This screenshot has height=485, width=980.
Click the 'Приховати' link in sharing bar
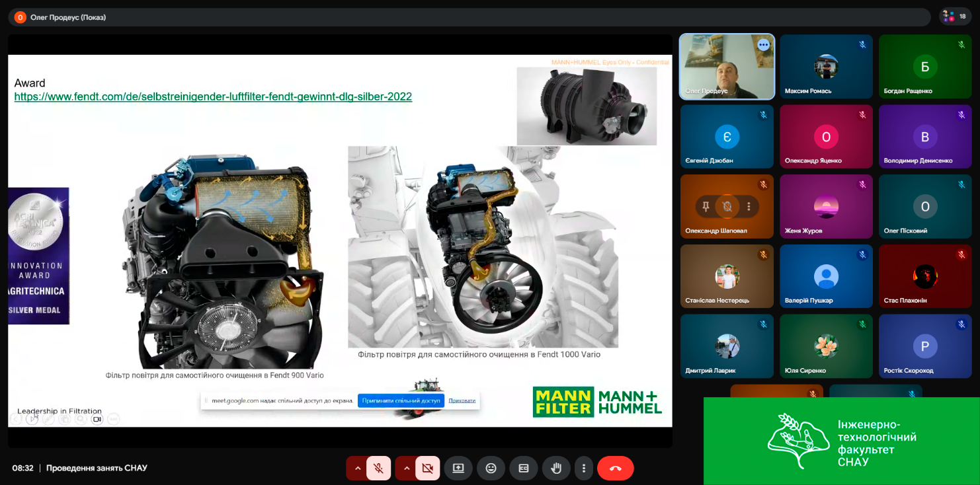pos(462,400)
